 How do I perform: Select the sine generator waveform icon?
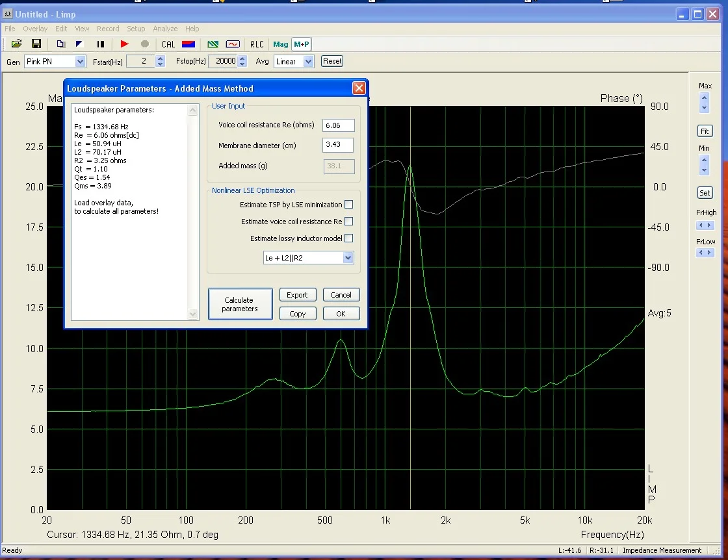(233, 44)
